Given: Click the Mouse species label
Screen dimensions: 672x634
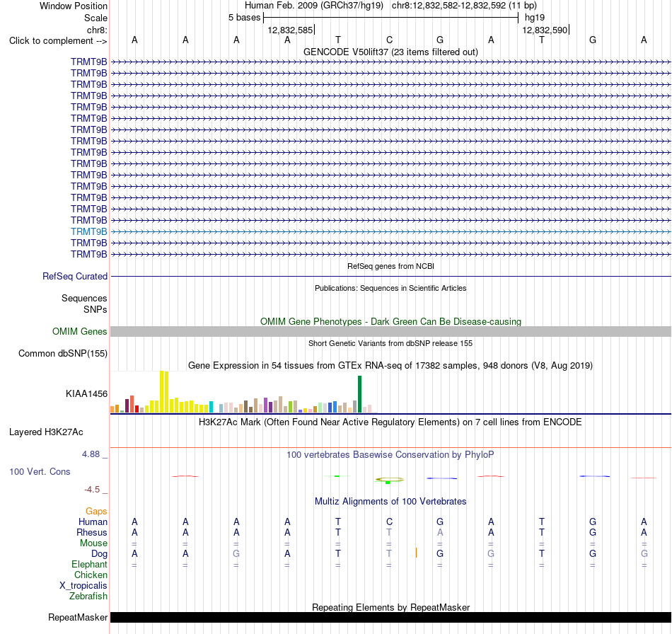Looking at the screenshot, I should [x=93, y=543].
